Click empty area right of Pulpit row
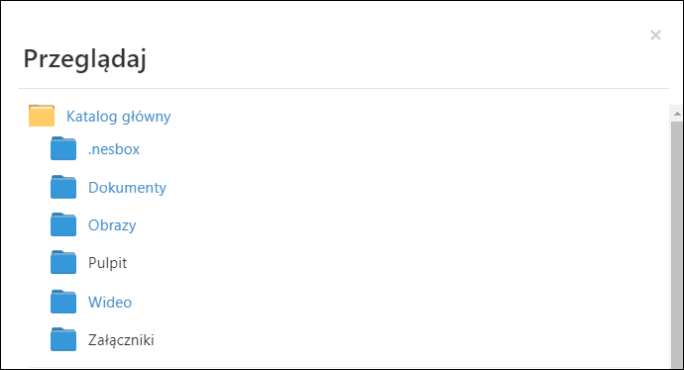684x370 pixels. coord(393,263)
